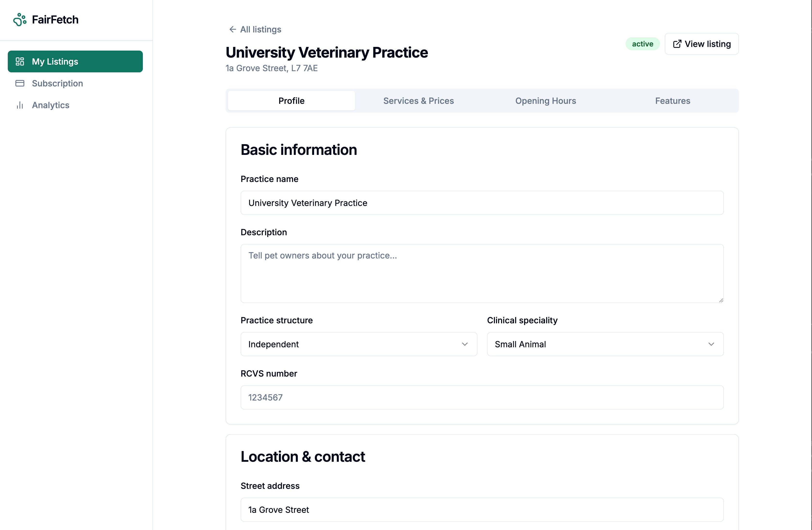Open Analytics via the bar chart icon

click(20, 105)
